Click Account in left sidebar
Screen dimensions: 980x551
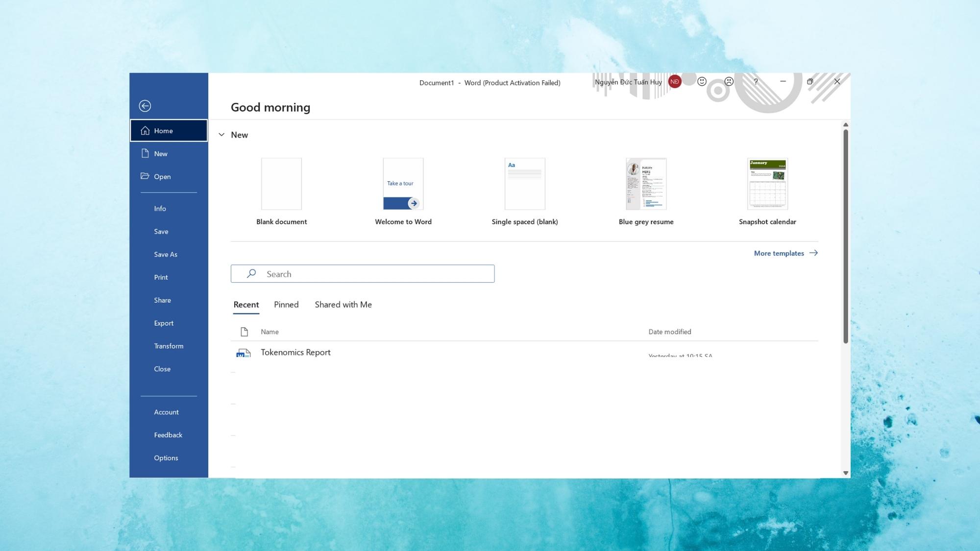point(166,412)
